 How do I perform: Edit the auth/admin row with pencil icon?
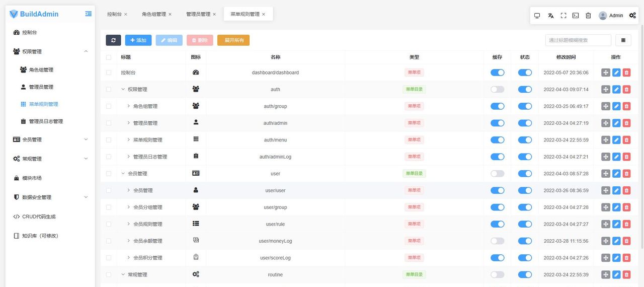pyautogui.click(x=616, y=123)
